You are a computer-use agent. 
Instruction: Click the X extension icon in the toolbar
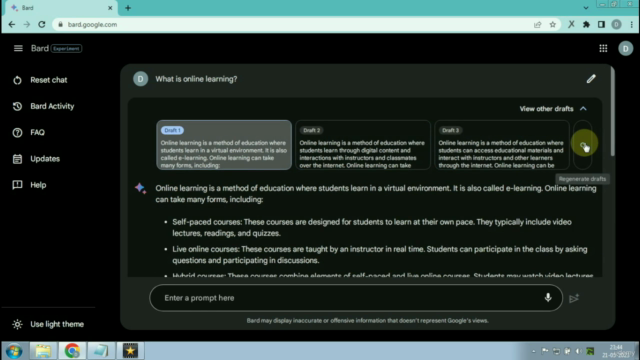pos(571,24)
